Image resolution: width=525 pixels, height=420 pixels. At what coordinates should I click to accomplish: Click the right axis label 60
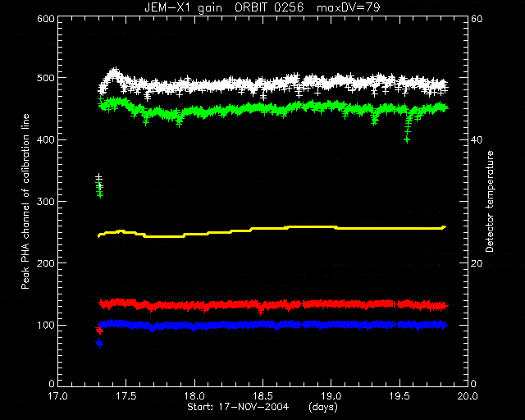[477, 19]
